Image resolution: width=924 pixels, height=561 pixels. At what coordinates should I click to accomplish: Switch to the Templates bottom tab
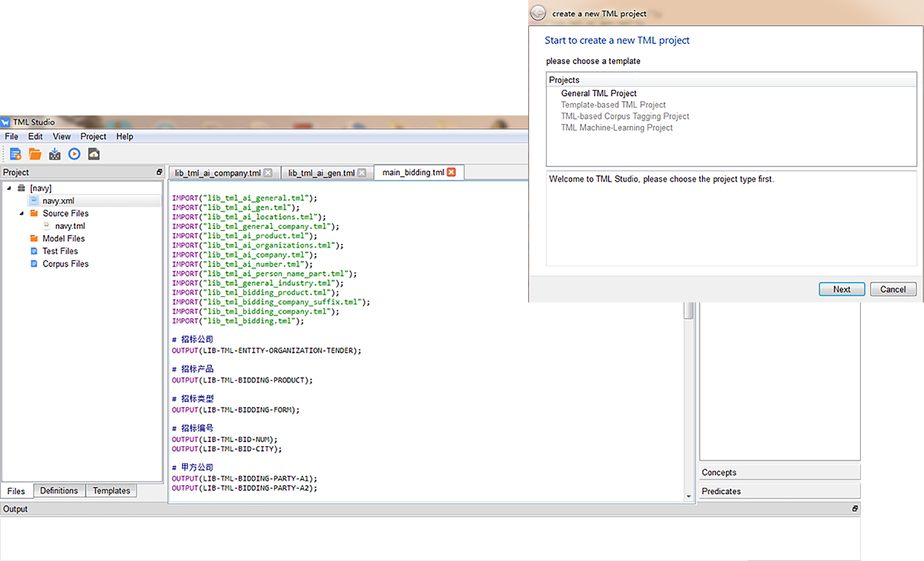coord(111,491)
